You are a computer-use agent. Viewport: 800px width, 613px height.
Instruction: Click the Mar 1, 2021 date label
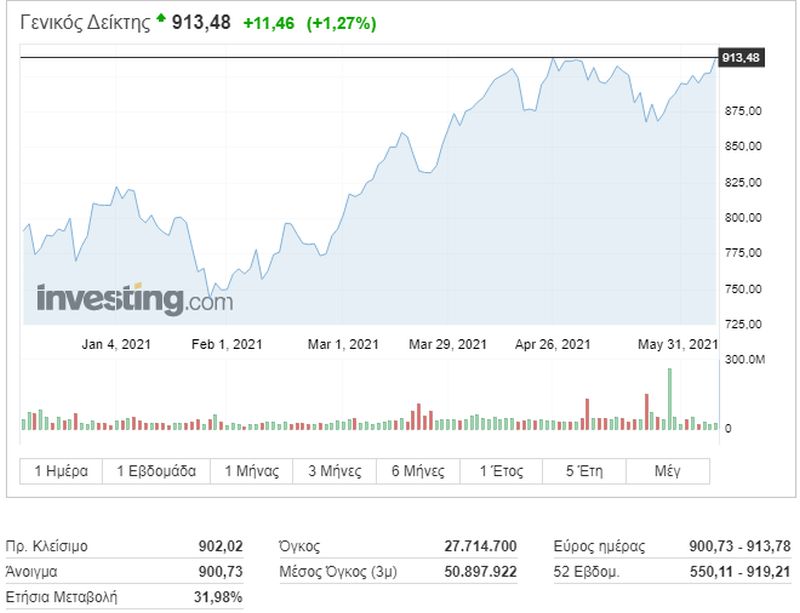[343, 345]
